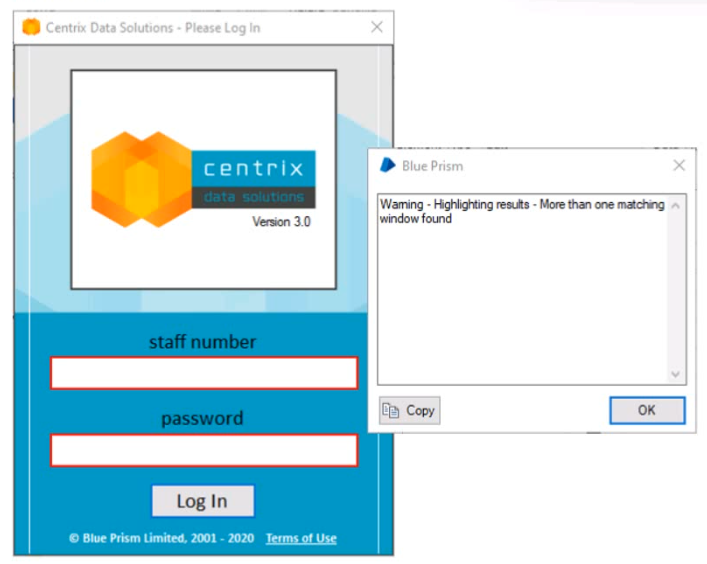Click the Centrix orange hexagon title bar icon
Screen dimensions: 707x564
(31, 27)
